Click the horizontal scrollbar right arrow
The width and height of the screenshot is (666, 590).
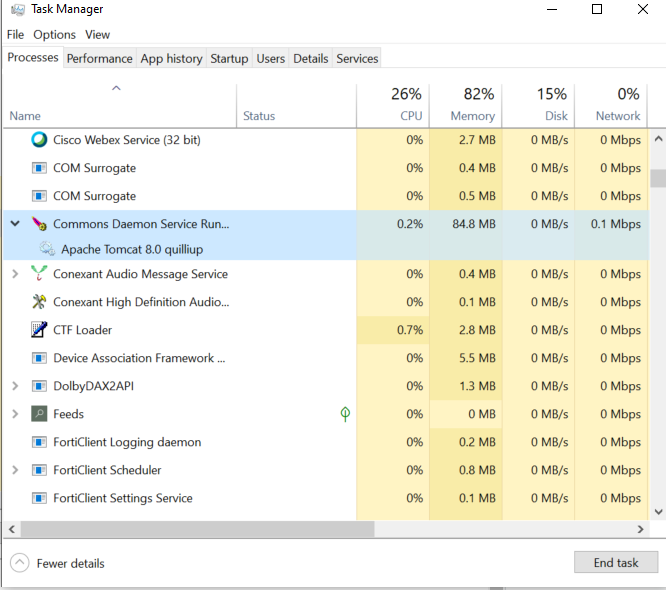click(x=641, y=529)
